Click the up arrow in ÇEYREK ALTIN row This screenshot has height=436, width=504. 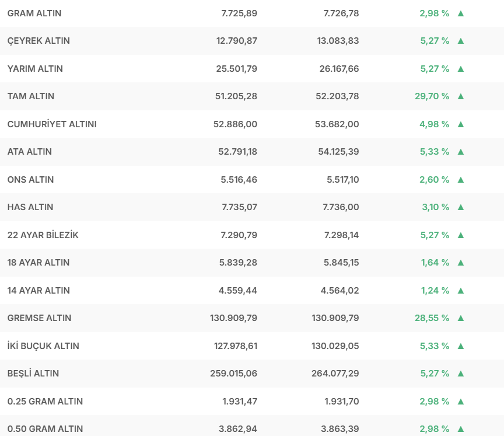coord(460,41)
